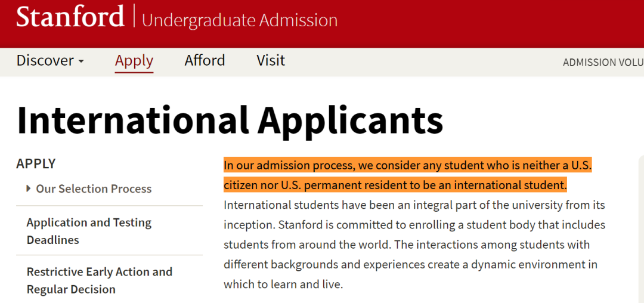Go to the Afford navigation tab

205,61
